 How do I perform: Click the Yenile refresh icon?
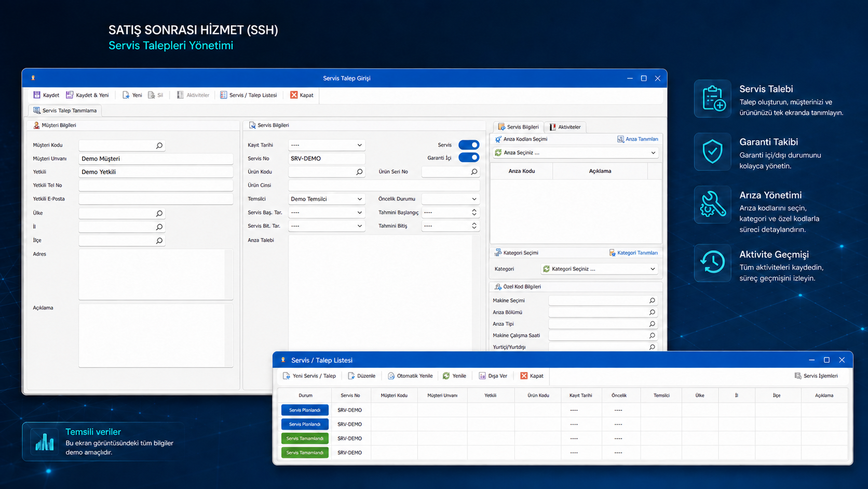(x=446, y=376)
